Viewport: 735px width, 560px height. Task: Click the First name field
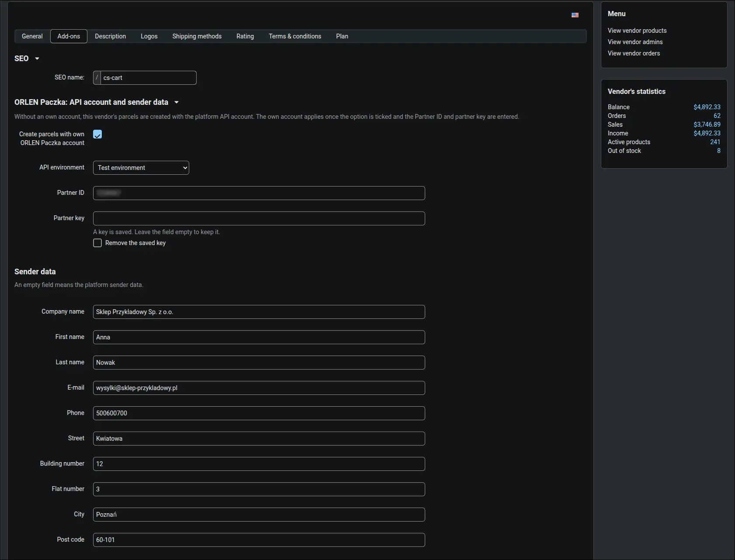click(x=259, y=337)
